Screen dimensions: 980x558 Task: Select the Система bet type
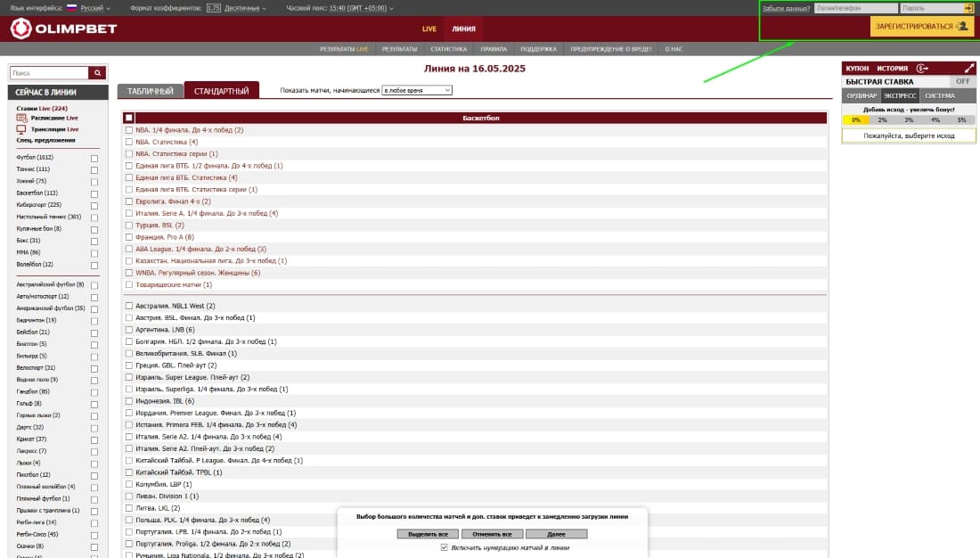pyautogui.click(x=939, y=95)
